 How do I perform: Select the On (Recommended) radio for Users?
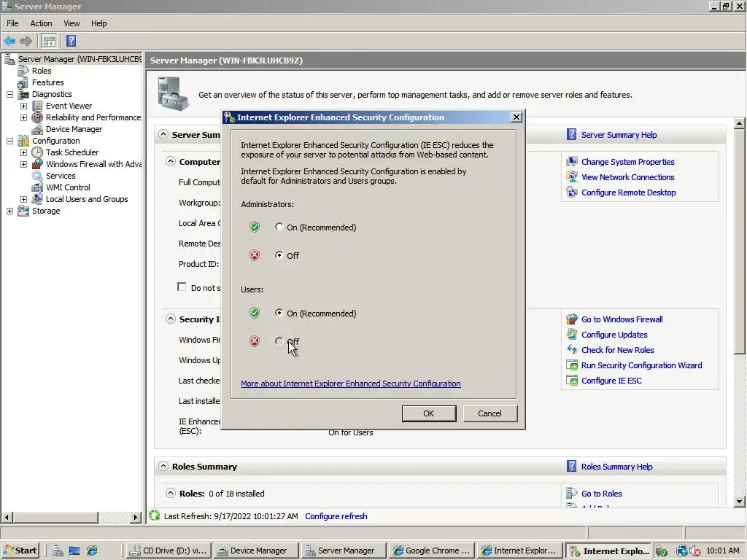coord(279,313)
